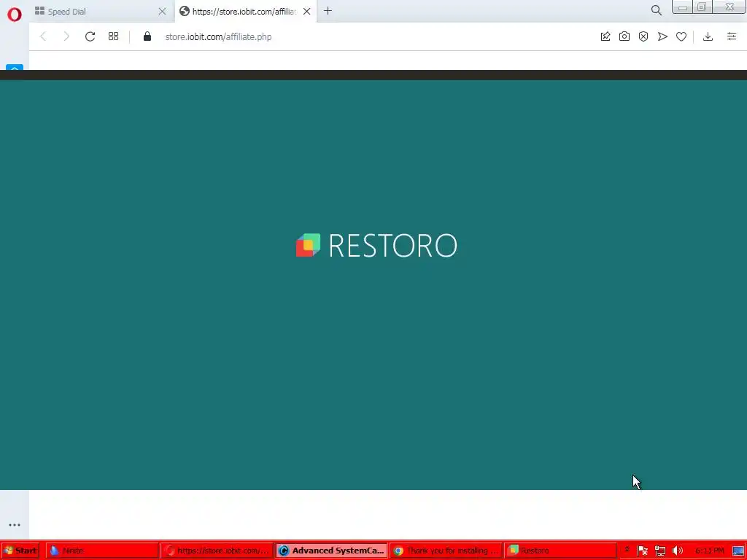
Task: Open Action Center flag tray icon
Action: 642,551
